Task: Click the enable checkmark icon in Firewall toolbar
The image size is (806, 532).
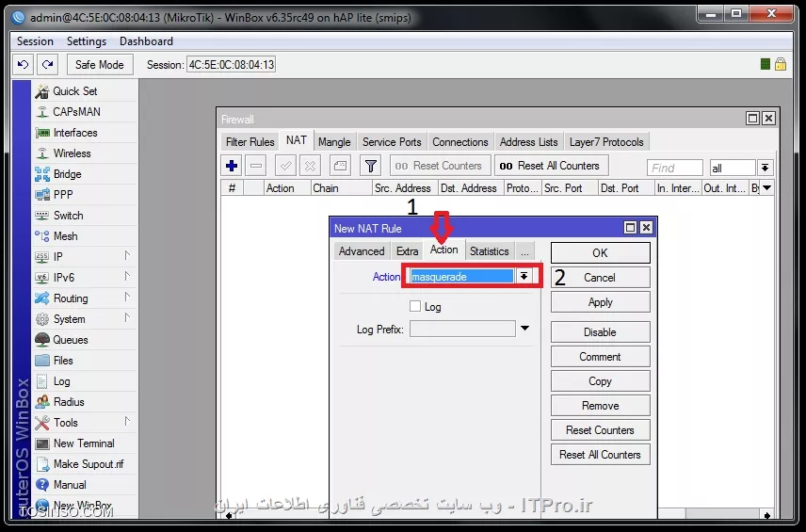Action: pyautogui.click(x=285, y=166)
